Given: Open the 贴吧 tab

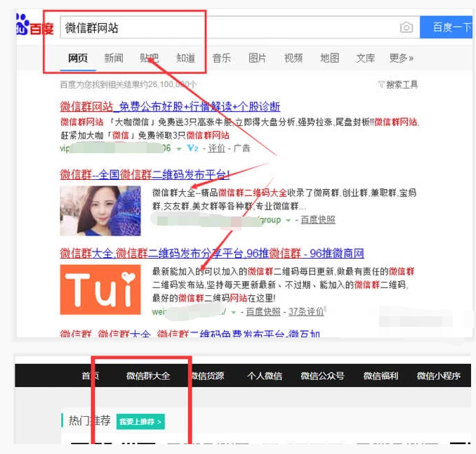Looking at the screenshot, I should (x=150, y=58).
